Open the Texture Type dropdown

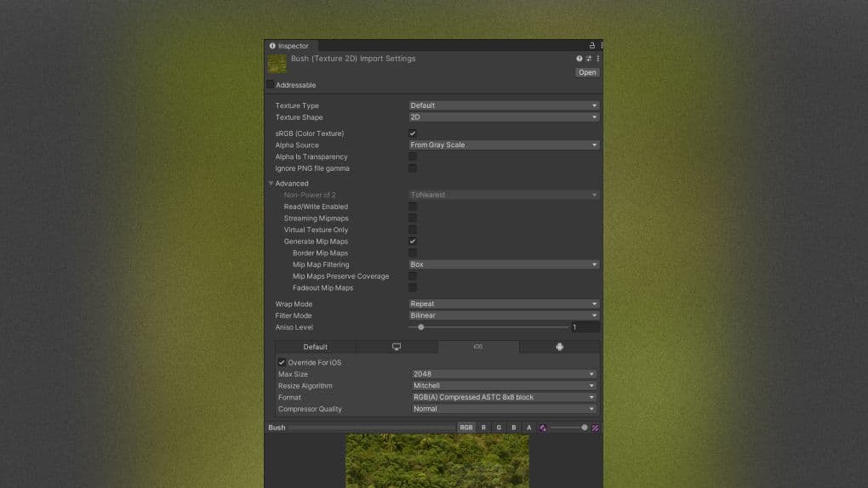click(x=504, y=105)
